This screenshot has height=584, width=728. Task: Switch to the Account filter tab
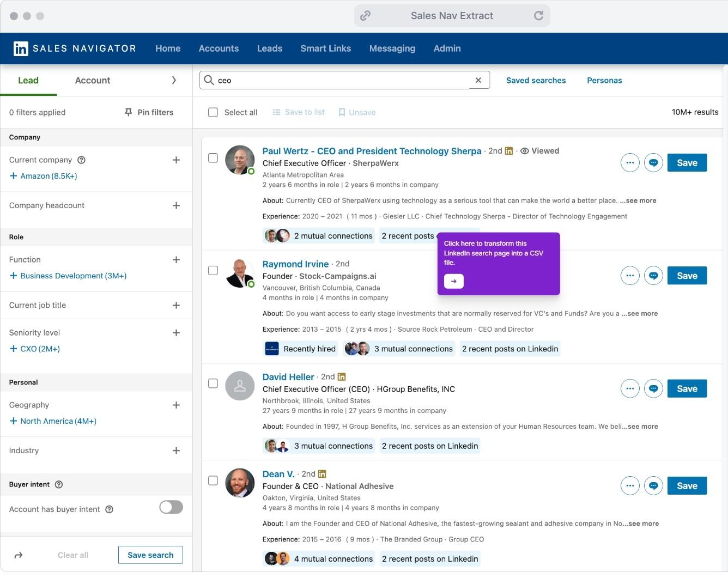pyautogui.click(x=93, y=80)
